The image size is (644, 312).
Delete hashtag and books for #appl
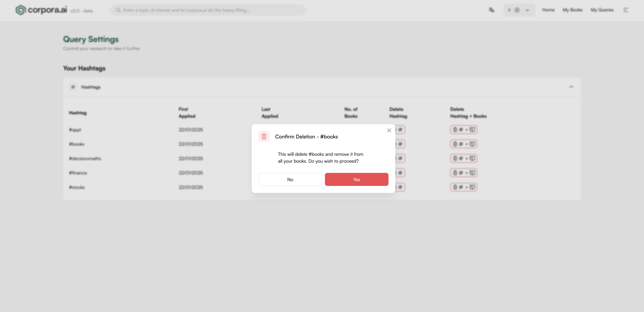(464, 130)
